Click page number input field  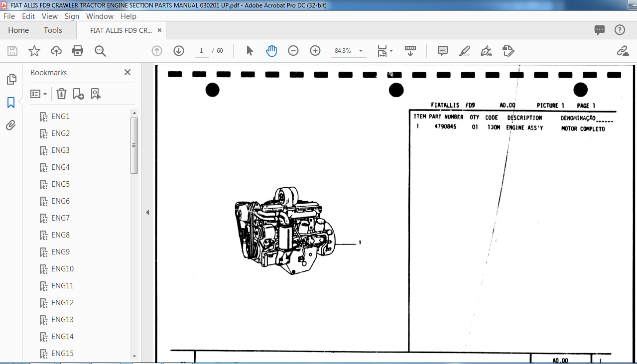click(201, 51)
